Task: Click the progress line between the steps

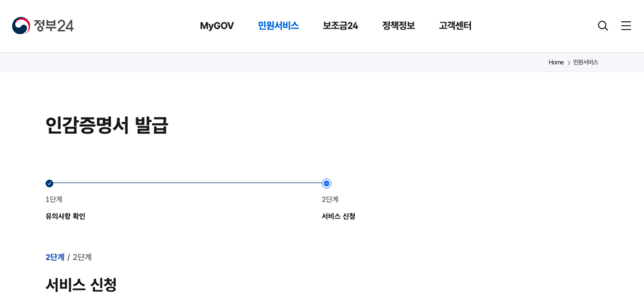Action: click(x=187, y=183)
